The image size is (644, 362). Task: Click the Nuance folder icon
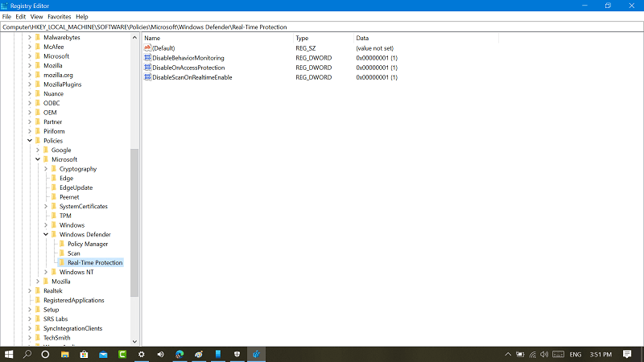click(38, 93)
